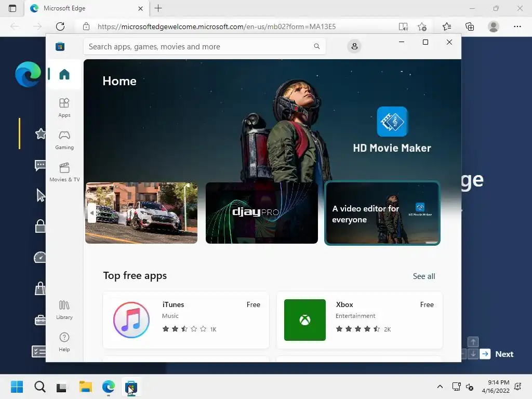This screenshot has height=399, width=532.
Task: Open a new tab in Edge
Action: pos(158,8)
